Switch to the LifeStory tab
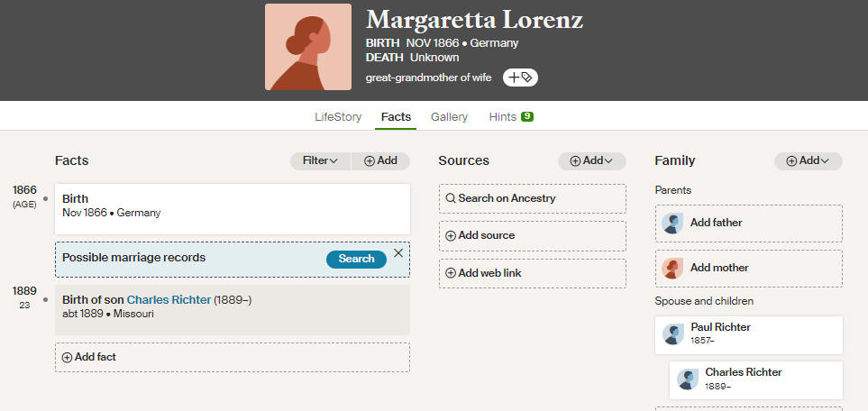 [x=338, y=117]
